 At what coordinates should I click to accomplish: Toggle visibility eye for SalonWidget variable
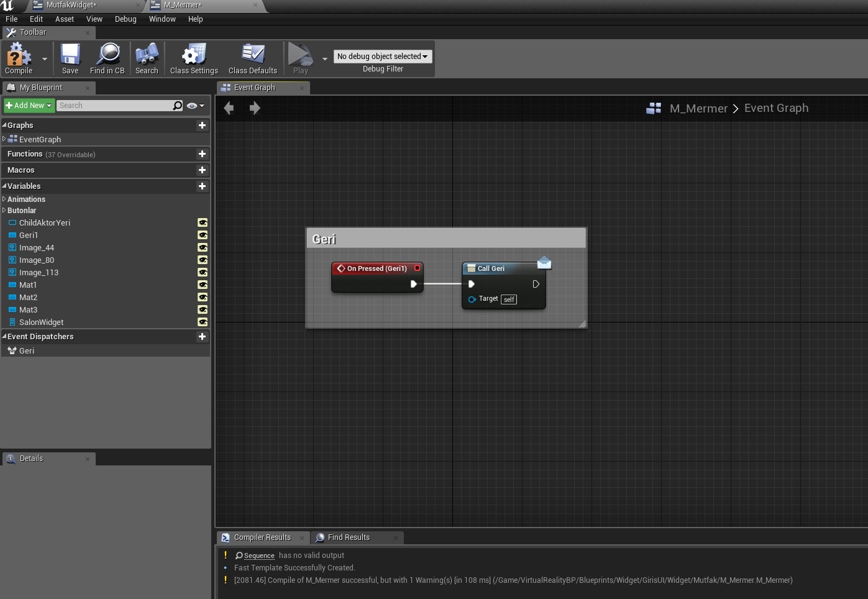click(x=203, y=322)
